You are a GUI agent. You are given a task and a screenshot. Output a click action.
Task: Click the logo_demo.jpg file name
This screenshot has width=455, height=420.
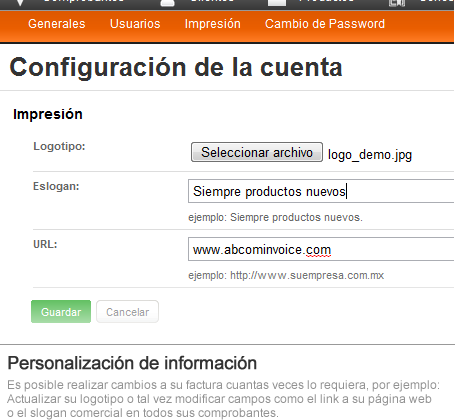point(370,155)
